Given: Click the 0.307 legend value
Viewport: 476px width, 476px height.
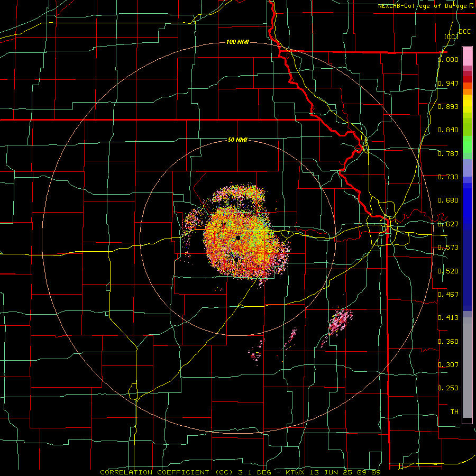Looking at the screenshot, I should pyautogui.click(x=448, y=365).
